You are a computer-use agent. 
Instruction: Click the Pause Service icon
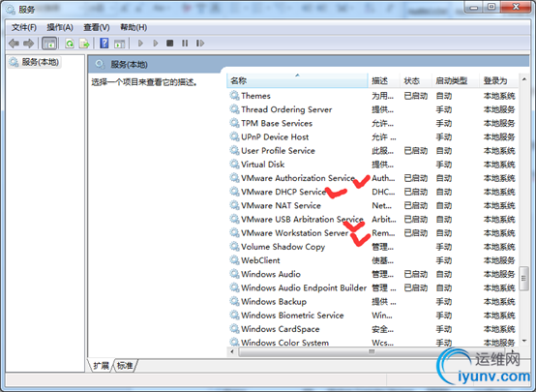point(185,44)
